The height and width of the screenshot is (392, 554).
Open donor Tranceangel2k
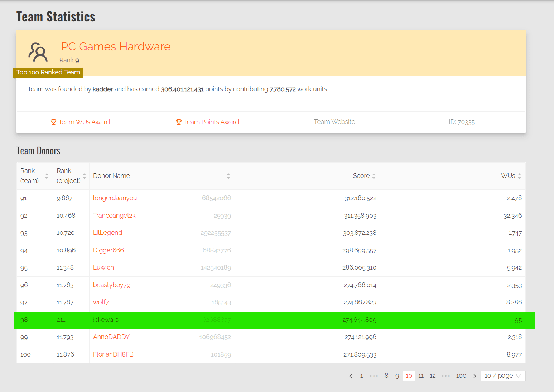pyautogui.click(x=114, y=216)
